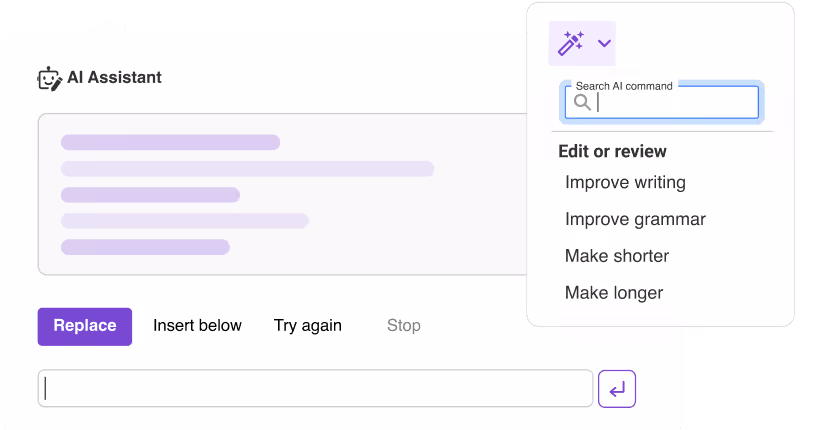Click the Search AI command label

tap(624, 86)
